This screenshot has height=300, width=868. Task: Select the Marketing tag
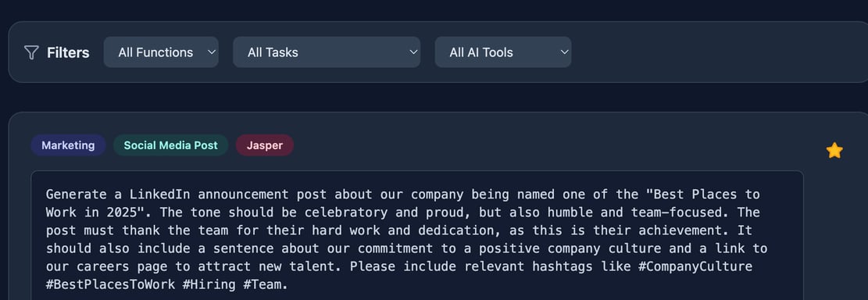point(68,145)
